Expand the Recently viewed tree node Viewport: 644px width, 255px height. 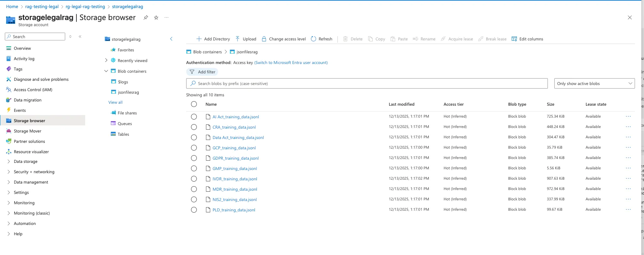click(x=106, y=60)
